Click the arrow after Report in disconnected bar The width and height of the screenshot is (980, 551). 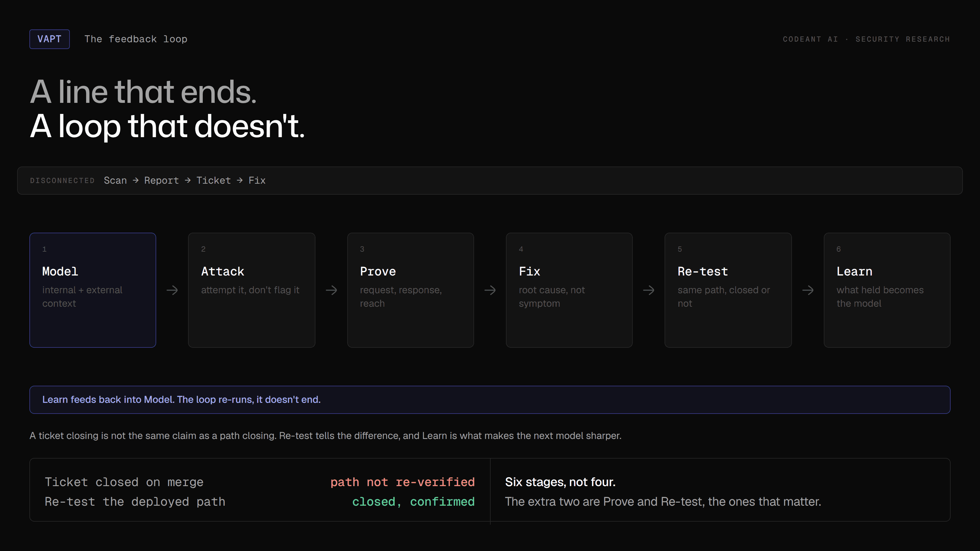point(187,180)
